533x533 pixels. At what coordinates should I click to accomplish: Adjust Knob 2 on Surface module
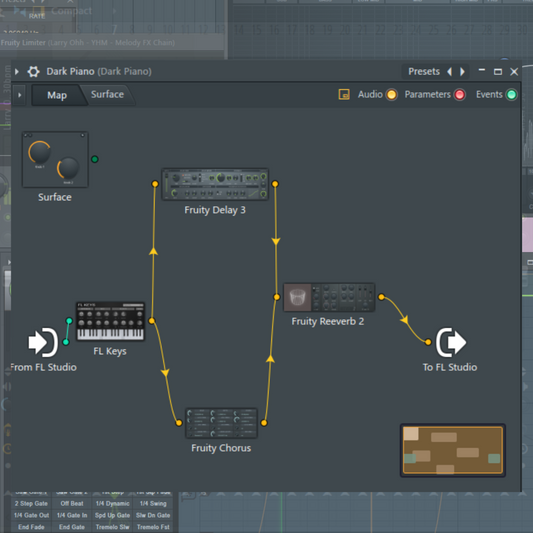pyautogui.click(x=68, y=168)
